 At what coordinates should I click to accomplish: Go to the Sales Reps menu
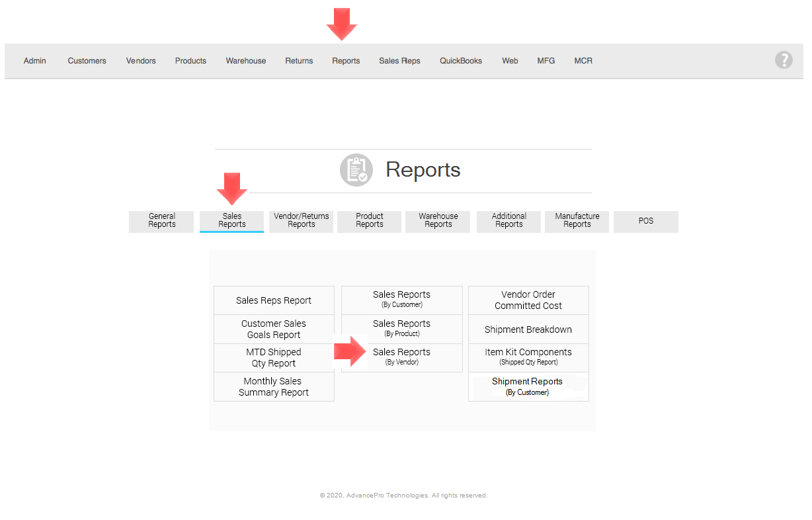click(x=399, y=61)
